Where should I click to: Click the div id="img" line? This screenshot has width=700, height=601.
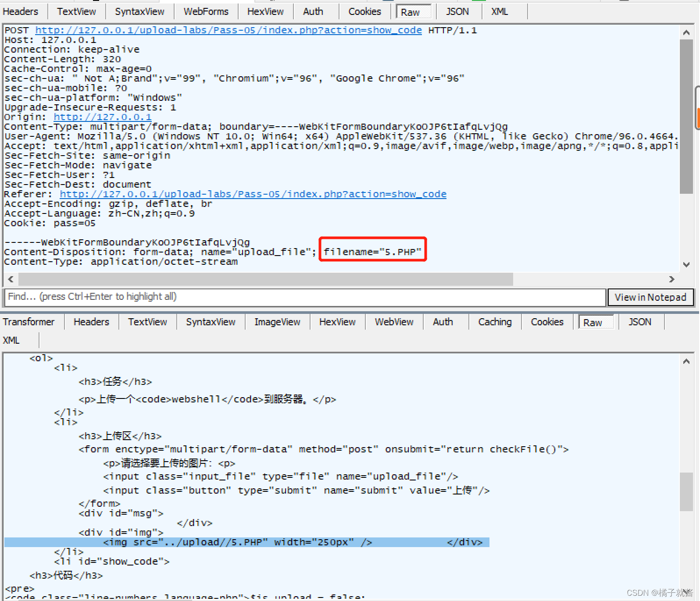(x=121, y=533)
